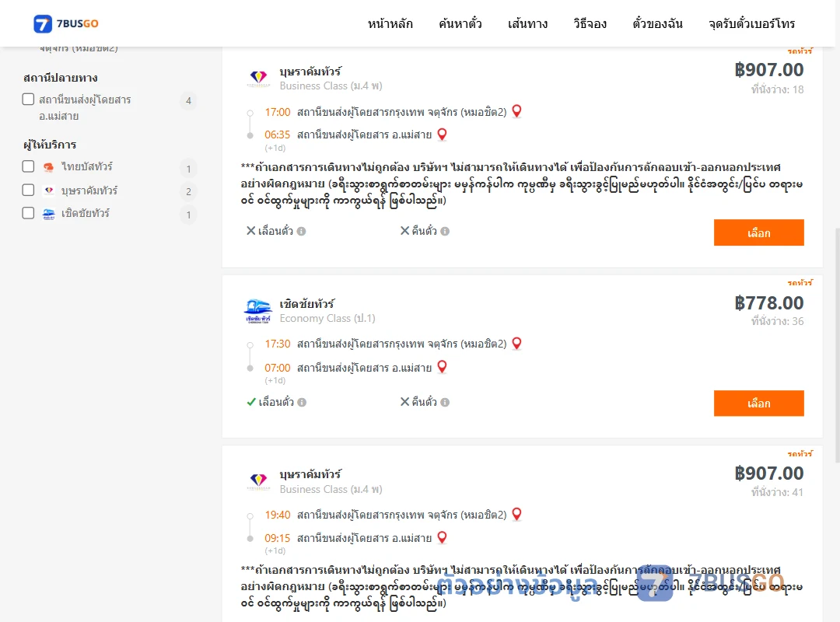Image resolution: width=840 pixels, height=622 pixels.
Task: Open จุดรับตั๋วเบอร์โทร in the navigation
Action: [x=751, y=23]
